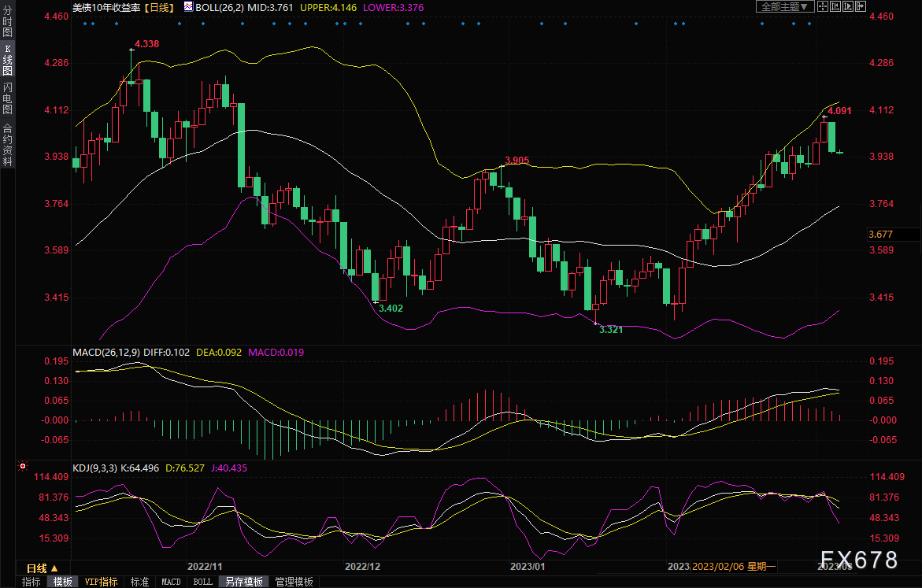
Task: Switch to the 分时图 sidebar tab
Action: (7, 22)
